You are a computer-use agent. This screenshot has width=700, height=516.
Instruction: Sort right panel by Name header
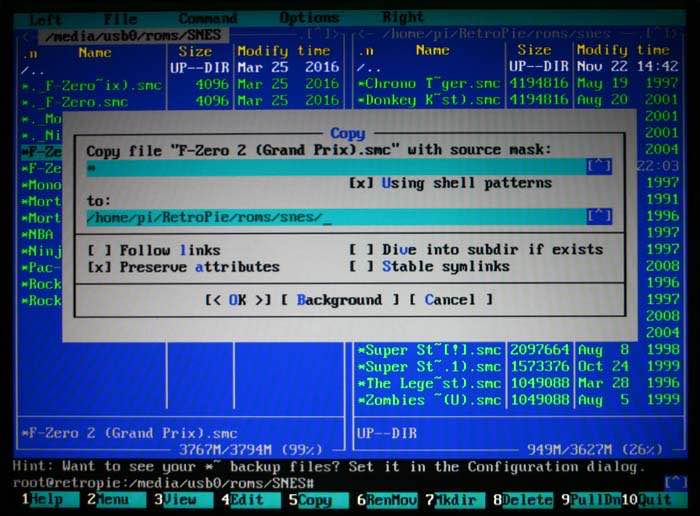pos(433,50)
